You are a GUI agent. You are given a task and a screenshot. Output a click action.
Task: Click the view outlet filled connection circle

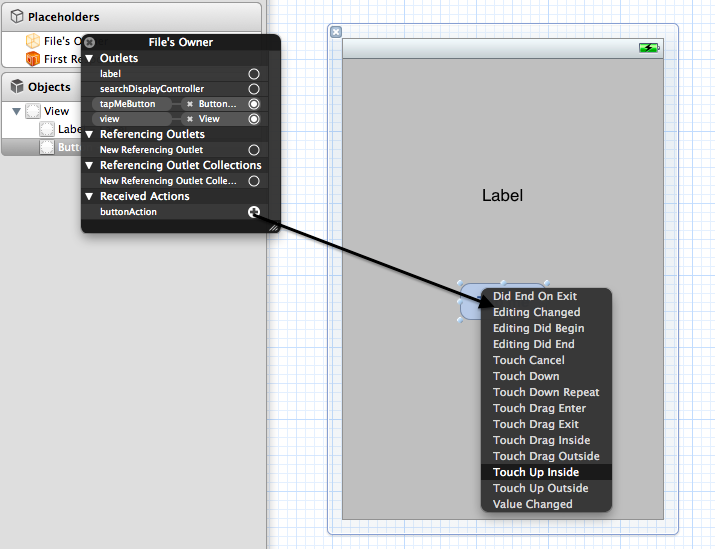tap(254, 119)
